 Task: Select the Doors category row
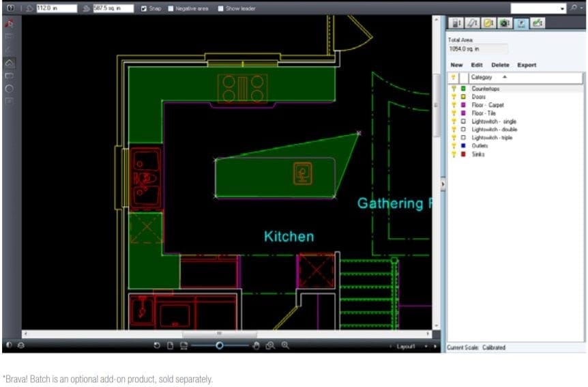click(x=516, y=97)
